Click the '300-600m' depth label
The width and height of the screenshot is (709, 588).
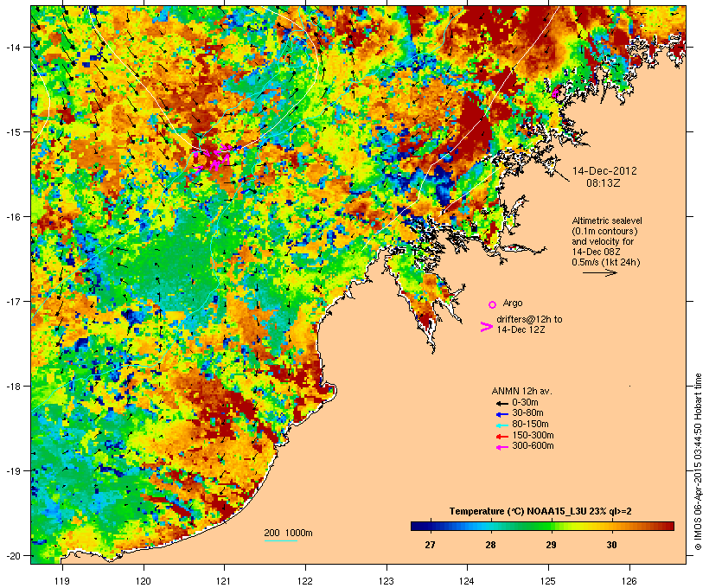click(533, 446)
